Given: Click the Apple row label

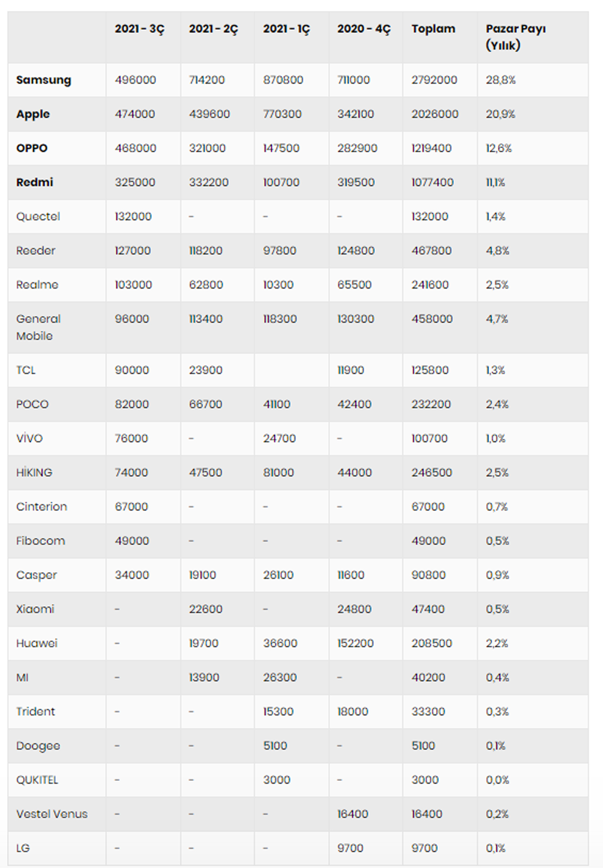Looking at the screenshot, I should (33, 114).
